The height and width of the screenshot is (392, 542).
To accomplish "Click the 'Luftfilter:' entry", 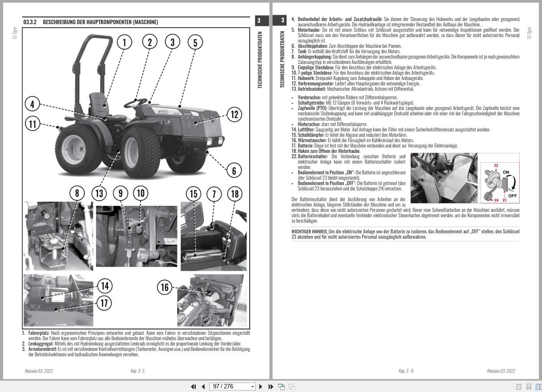I will pos(391,130).
